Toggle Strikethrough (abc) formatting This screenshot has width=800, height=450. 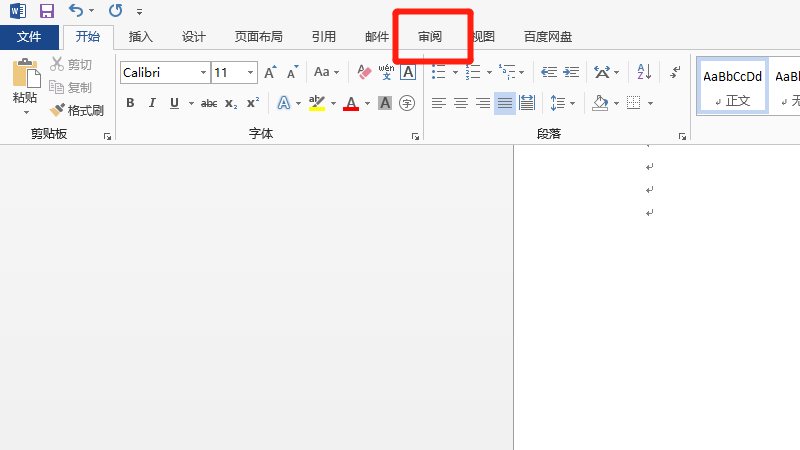pyautogui.click(x=209, y=103)
